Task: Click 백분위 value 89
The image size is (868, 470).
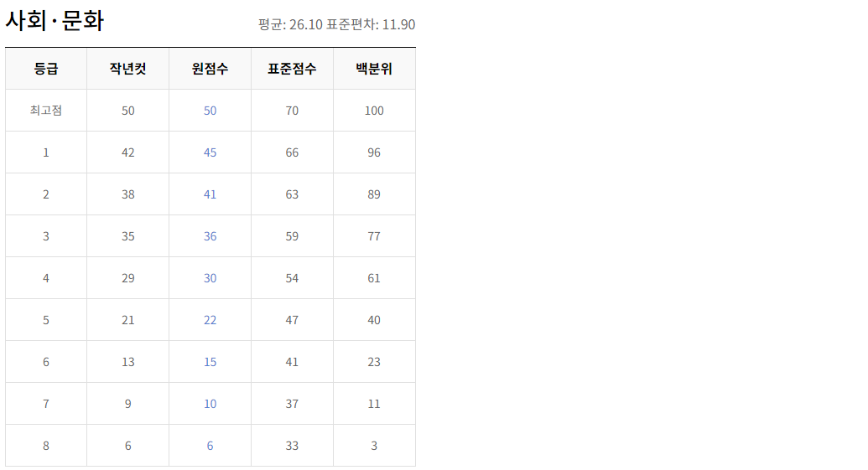Action: pyautogui.click(x=374, y=194)
